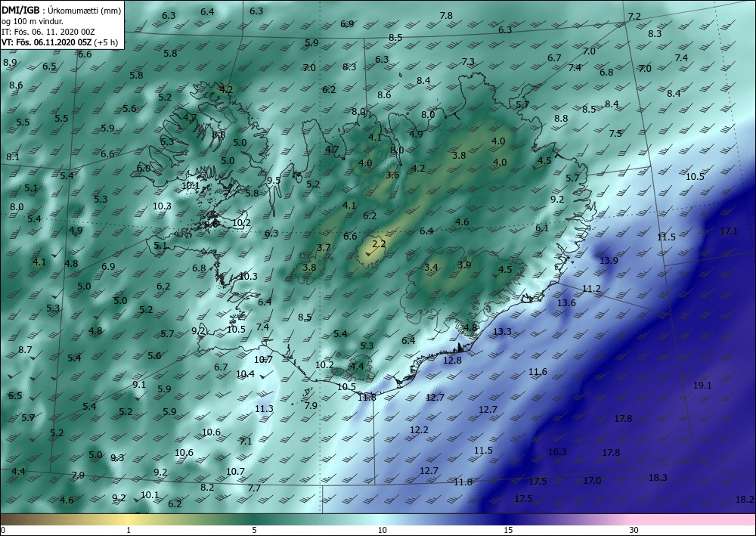Select the 8.2 value label
The width and height of the screenshot is (756, 536).
(x=207, y=488)
